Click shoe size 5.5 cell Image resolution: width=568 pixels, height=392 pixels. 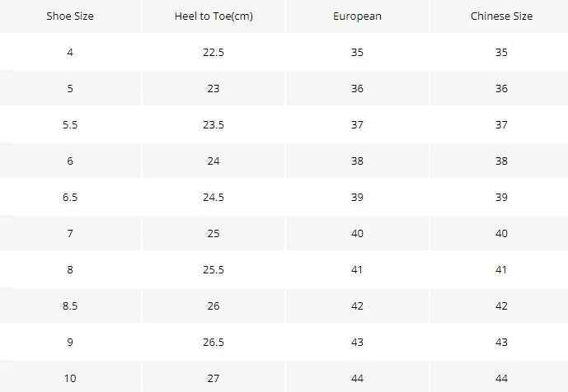[x=70, y=124]
